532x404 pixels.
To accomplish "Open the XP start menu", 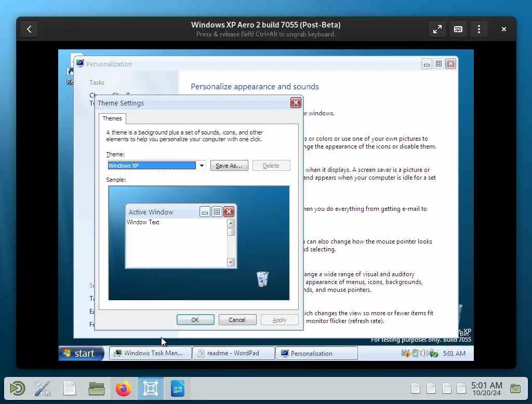I will tap(82, 354).
